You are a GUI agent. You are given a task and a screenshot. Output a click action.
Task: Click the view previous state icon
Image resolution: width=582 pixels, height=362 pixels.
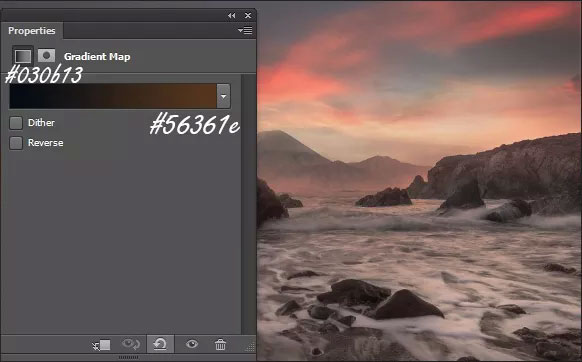[131, 344]
